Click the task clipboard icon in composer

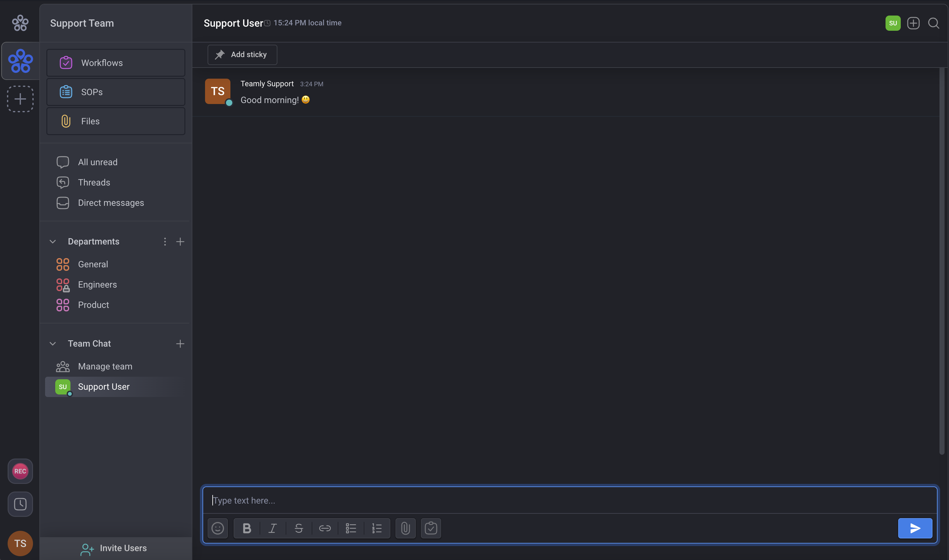[x=431, y=528]
